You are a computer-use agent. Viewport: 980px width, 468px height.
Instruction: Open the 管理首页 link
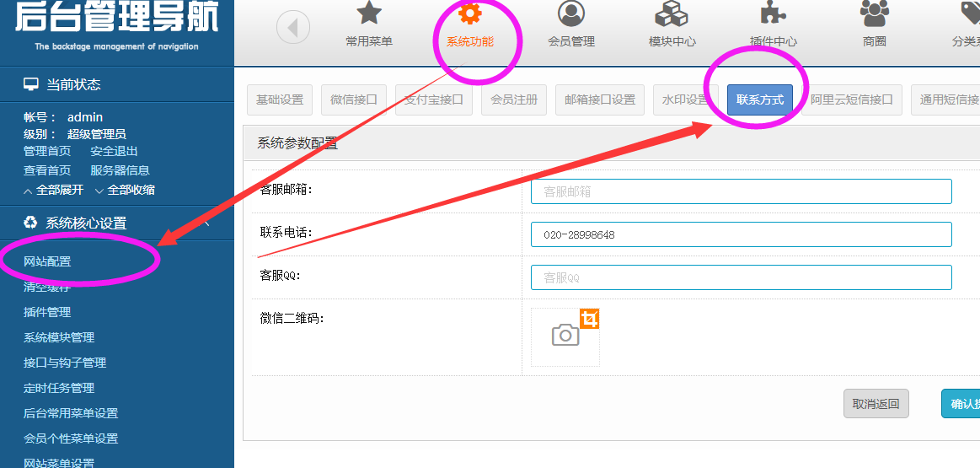[x=47, y=152]
